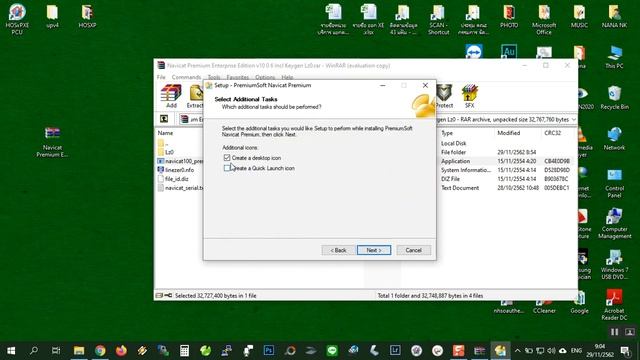The image size is (640, 360).
Task: Select the Adobe Audition desktop icon
Action: coord(509,51)
